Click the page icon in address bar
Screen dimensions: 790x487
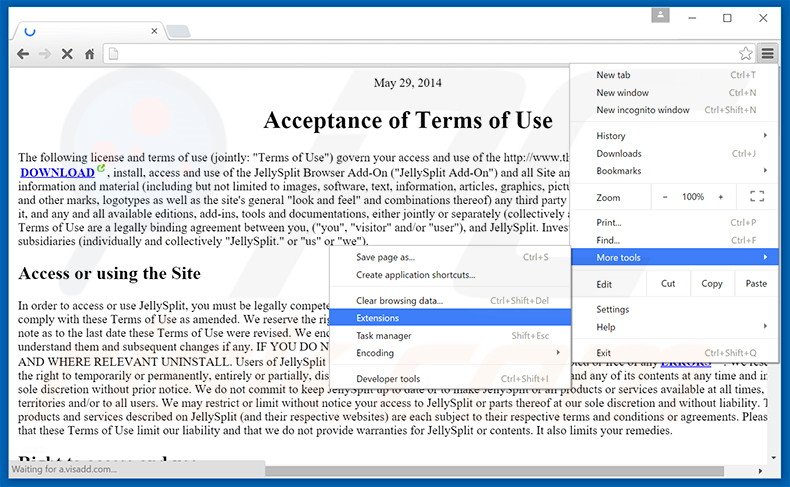(x=113, y=54)
